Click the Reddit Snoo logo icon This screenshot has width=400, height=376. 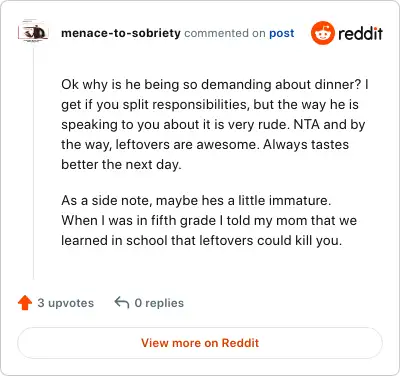coord(322,33)
